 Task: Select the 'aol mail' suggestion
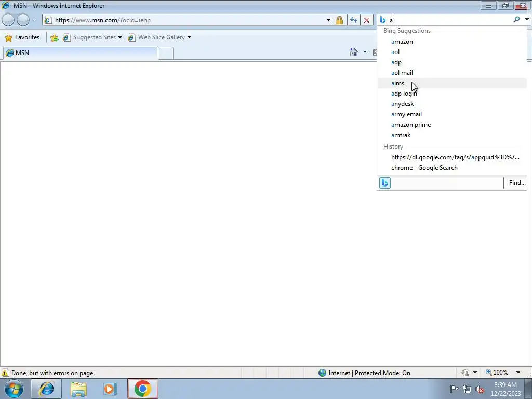click(453, 73)
